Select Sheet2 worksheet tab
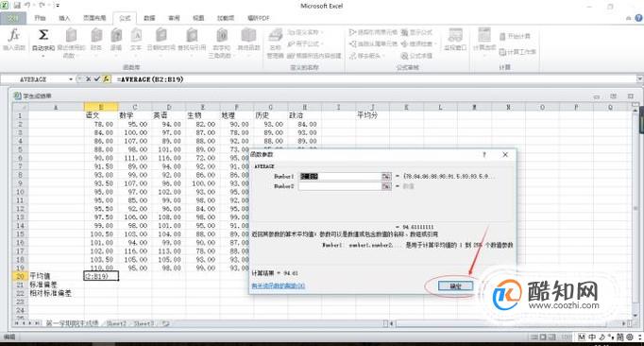The image size is (644, 346). (117, 323)
